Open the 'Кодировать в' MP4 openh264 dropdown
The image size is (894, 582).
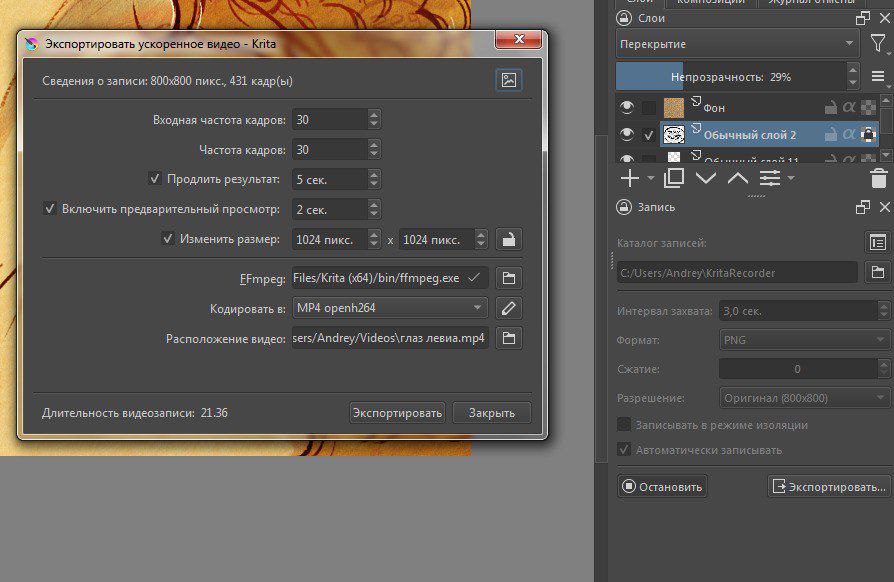pos(390,308)
